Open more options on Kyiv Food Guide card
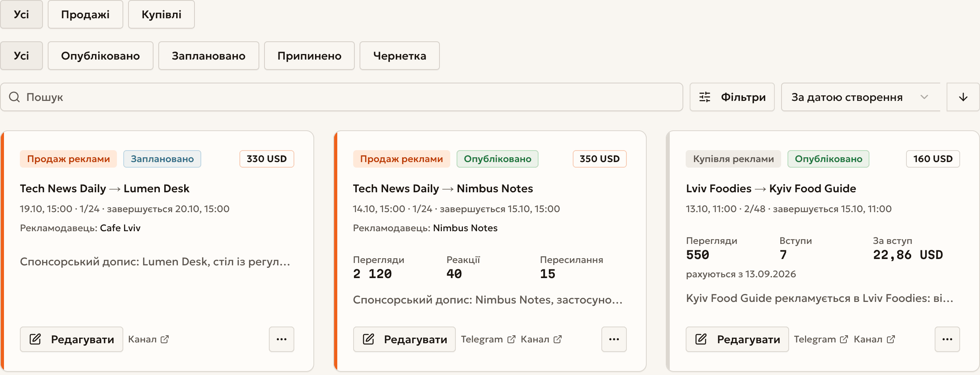This screenshot has height=375, width=980. 947,339
